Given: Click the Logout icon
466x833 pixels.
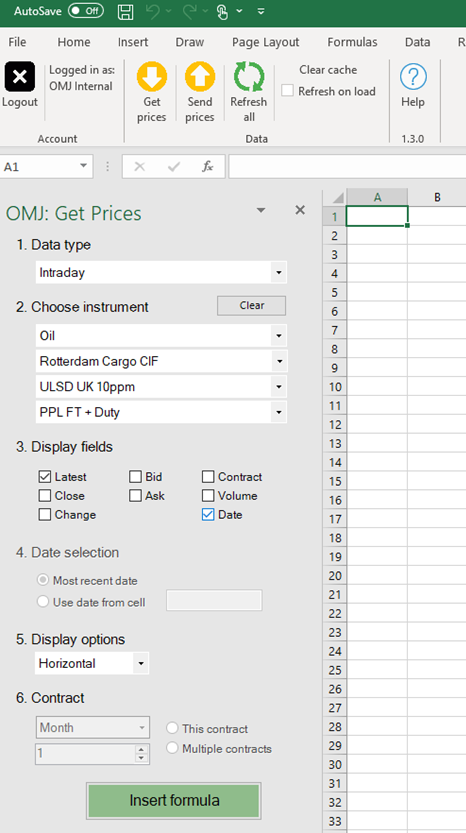Looking at the screenshot, I should (x=20, y=76).
